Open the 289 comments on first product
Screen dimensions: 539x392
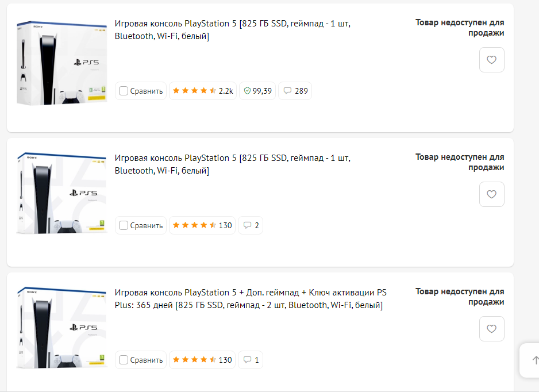click(295, 91)
